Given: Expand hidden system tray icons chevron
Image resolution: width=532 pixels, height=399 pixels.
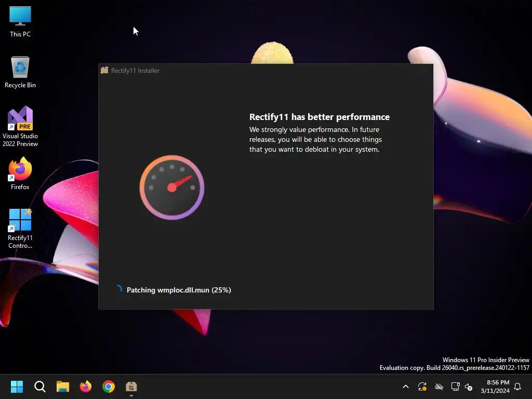Looking at the screenshot, I should 405,387.
